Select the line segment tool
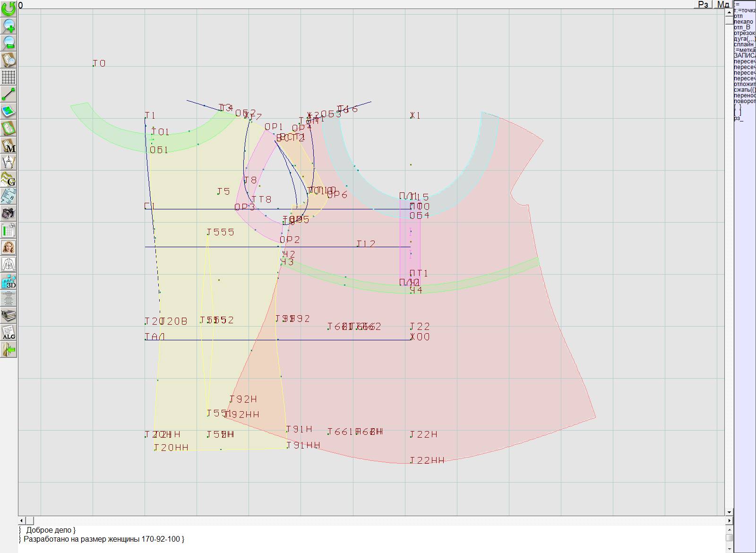 tap(9, 94)
